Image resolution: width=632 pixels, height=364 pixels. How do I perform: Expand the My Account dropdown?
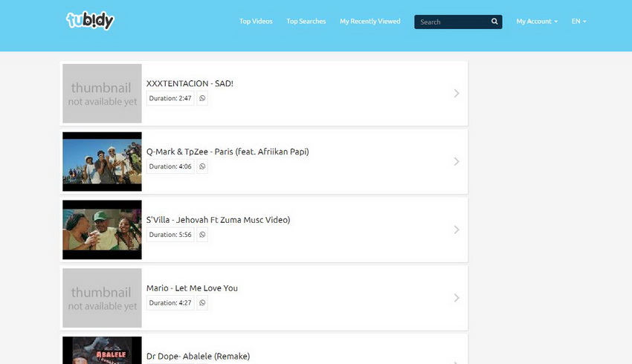537,22
